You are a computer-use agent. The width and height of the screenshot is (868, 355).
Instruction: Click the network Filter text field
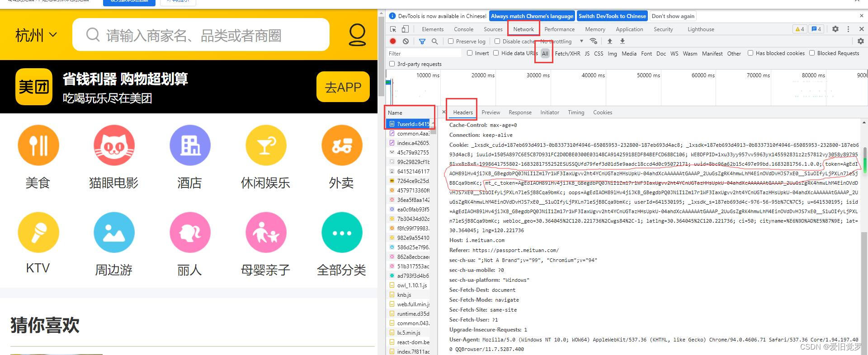(x=424, y=53)
